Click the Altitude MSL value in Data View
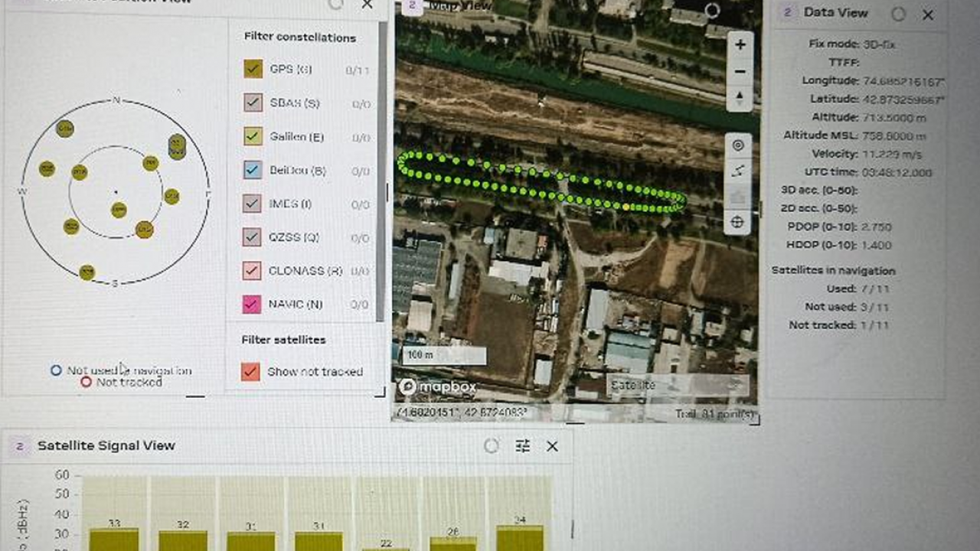The height and width of the screenshot is (551, 980). click(894, 136)
